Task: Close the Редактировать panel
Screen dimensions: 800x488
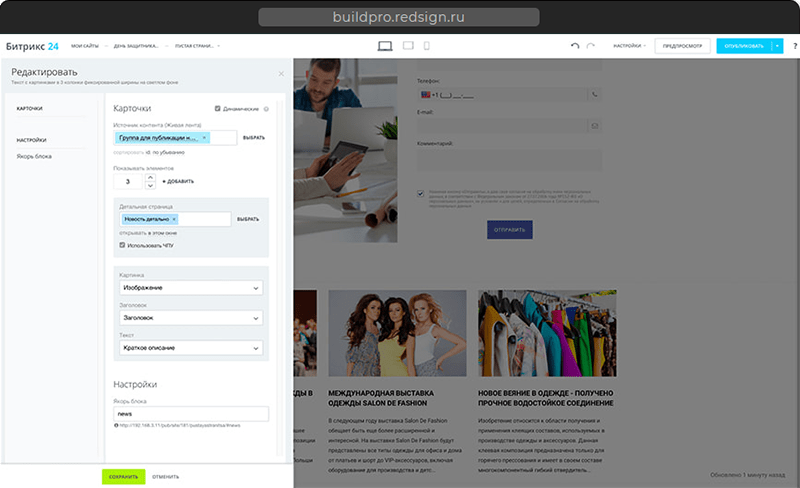Action: pyautogui.click(x=281, y=74)
